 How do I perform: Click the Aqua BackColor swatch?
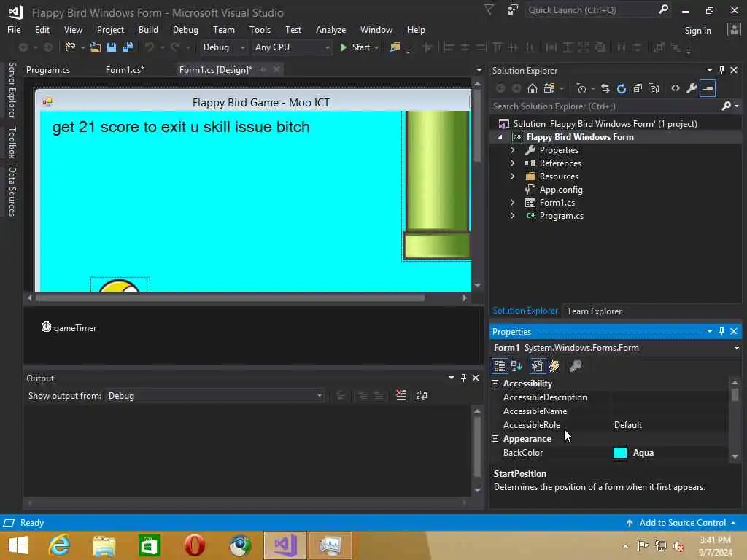[x=620, y=452]
